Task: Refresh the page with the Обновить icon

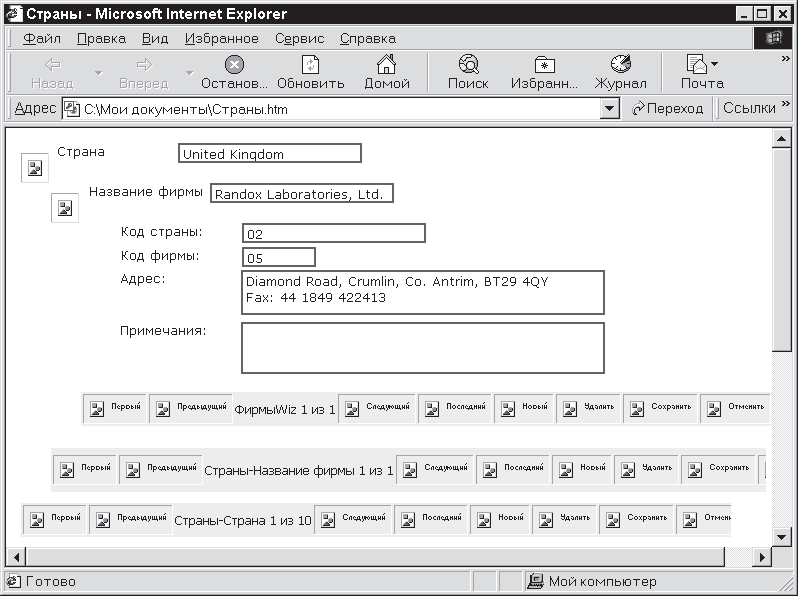Action: point(310,66)
